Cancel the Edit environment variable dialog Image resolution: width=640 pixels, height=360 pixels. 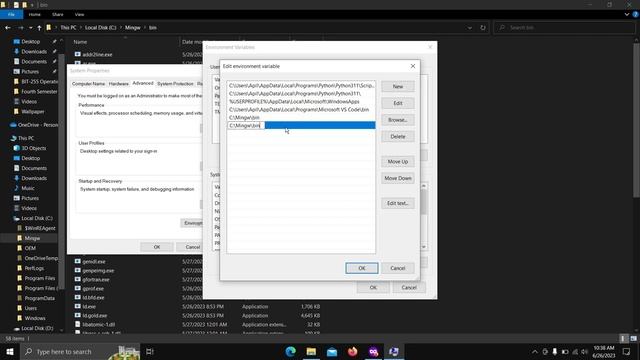[x=398, y=268]
